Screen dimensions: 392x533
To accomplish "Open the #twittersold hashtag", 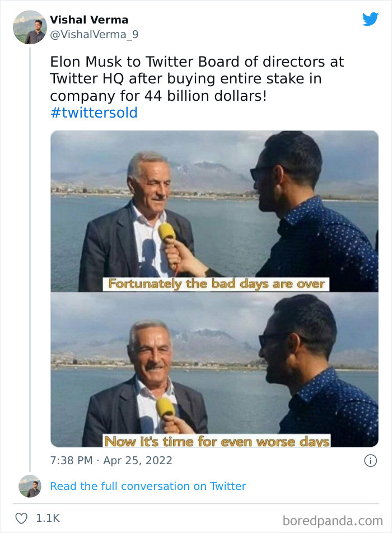I will [x=93, y=112].
